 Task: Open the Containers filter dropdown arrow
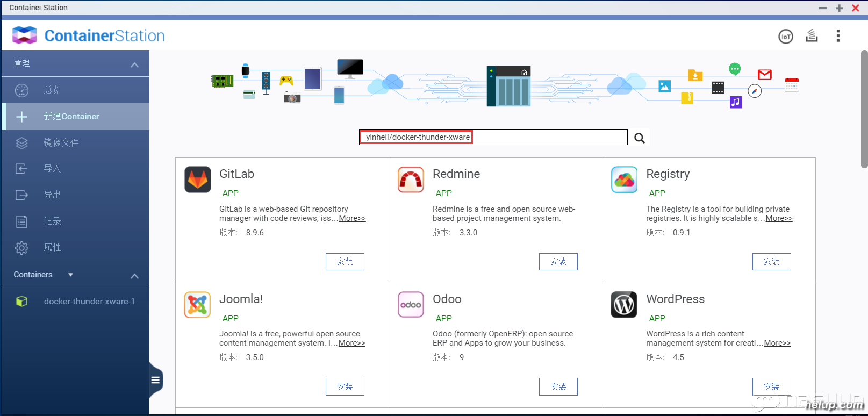click(x=70, y=275)
